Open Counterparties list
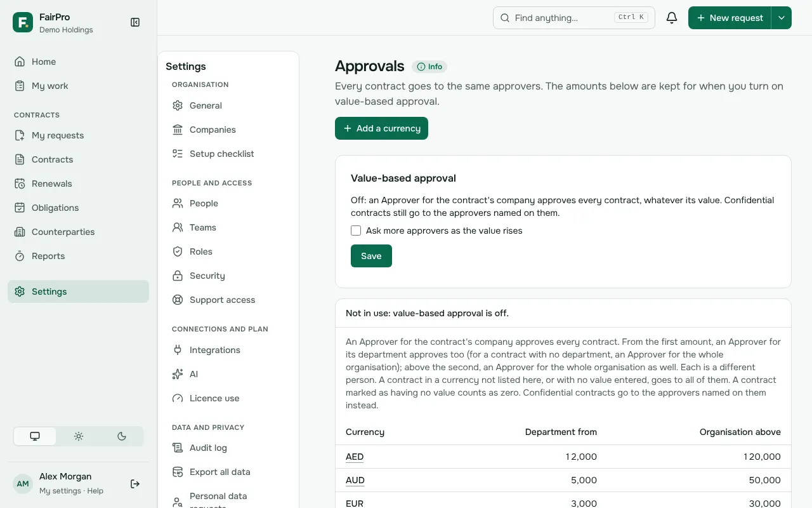The height and width of the screenshot is (508, 812). pos(78,232)
